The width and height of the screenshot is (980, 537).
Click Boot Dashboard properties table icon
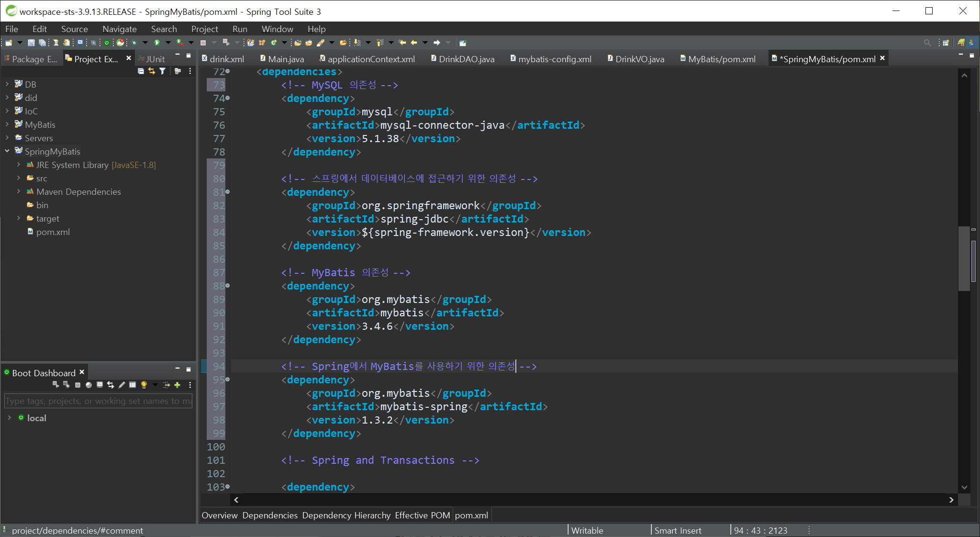[133, 384]
